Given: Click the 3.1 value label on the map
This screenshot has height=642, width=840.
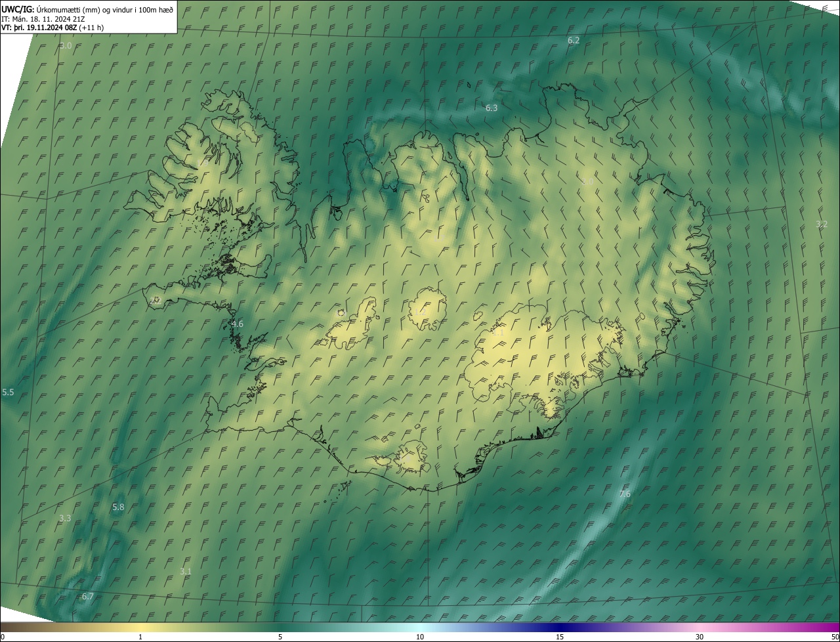Looking at the screenshot, I should click(x=186, y=572).
